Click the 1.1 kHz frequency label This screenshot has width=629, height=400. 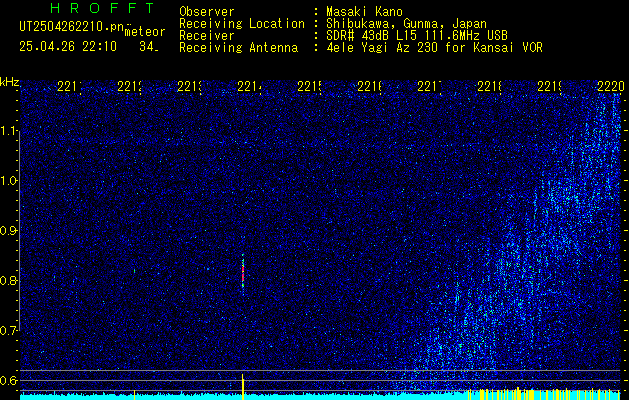click(8, 131)
